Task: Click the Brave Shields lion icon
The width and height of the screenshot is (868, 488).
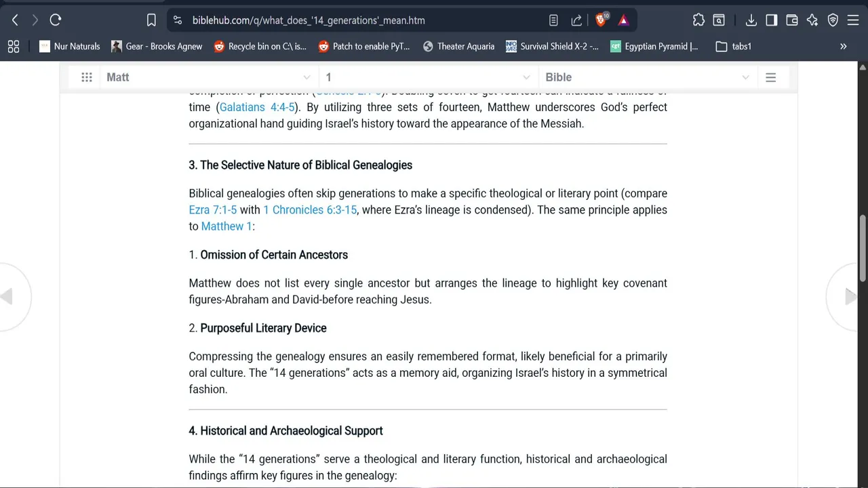Action: tap(600, 20)
